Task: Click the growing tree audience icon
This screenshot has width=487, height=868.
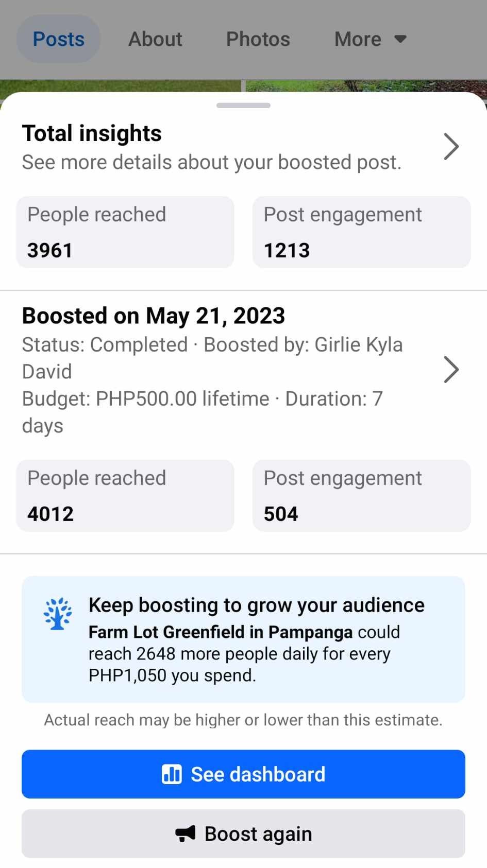Action: pos(58,614)
